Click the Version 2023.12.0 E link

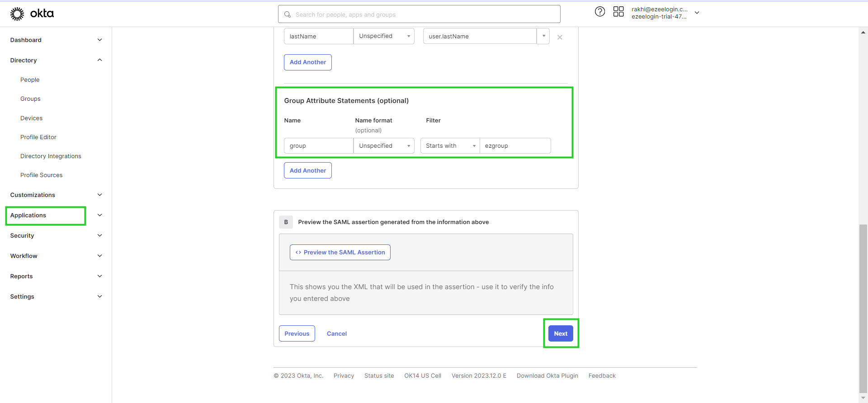coord(479,375)
